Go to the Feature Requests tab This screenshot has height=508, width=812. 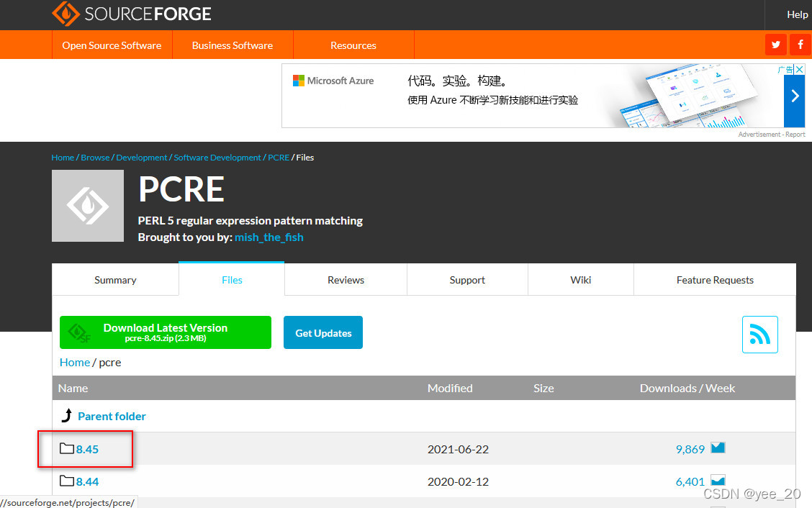pos(715,280)
